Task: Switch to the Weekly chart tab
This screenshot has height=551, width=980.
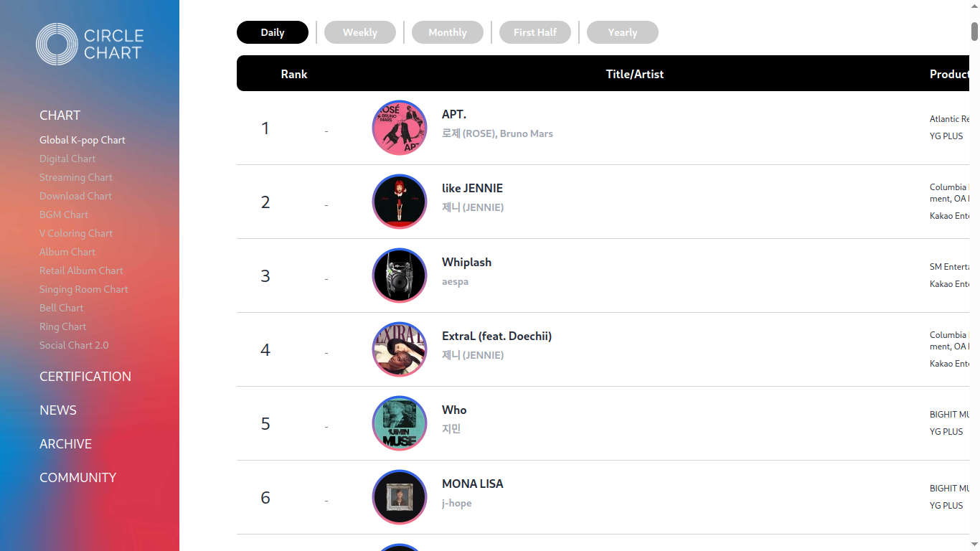Action: (x=360, y=32)
